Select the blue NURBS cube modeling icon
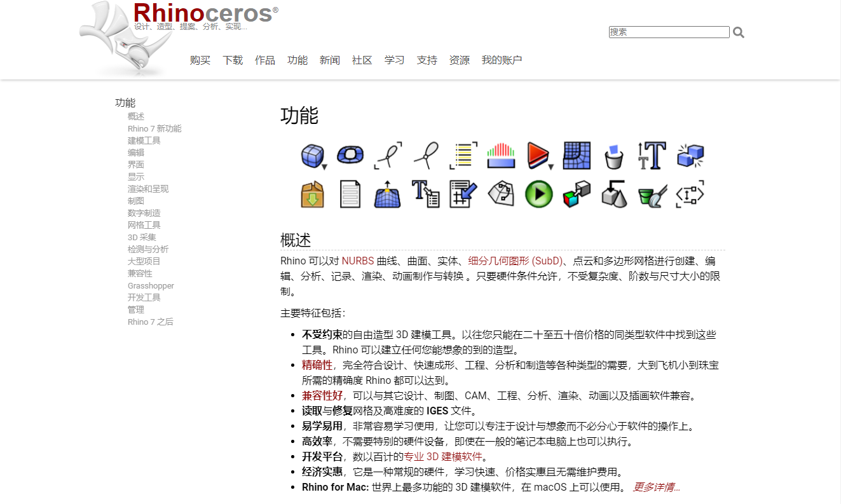 [x=312, y=154]
